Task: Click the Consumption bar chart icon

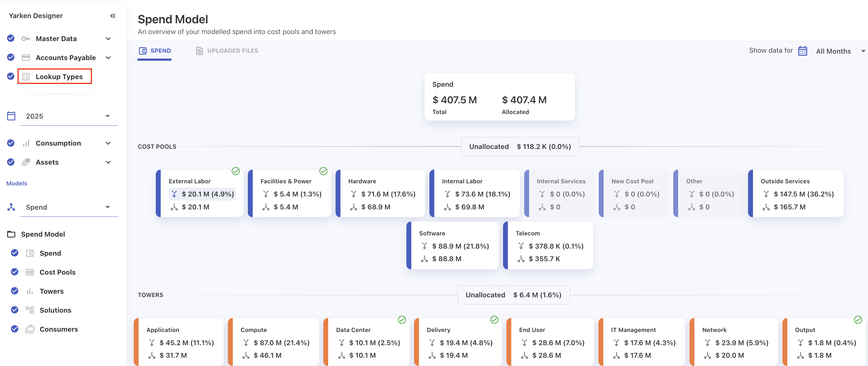Action: 25,143
